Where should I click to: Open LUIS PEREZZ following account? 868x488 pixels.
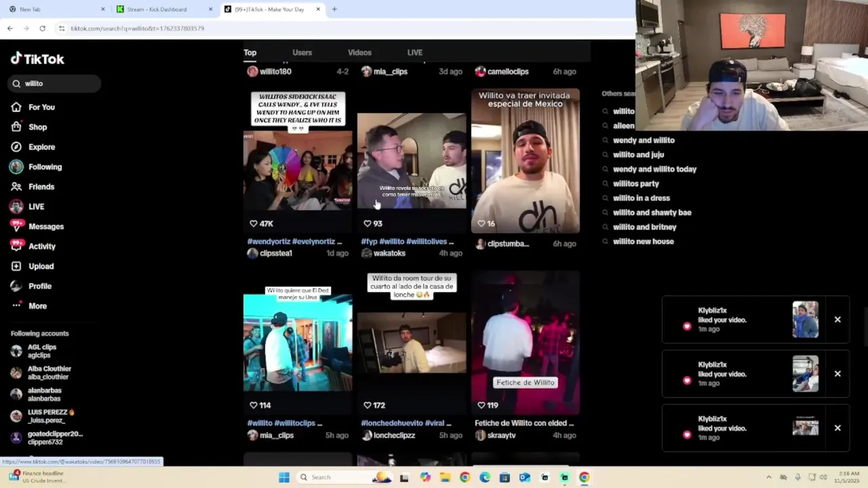point(51,416)
